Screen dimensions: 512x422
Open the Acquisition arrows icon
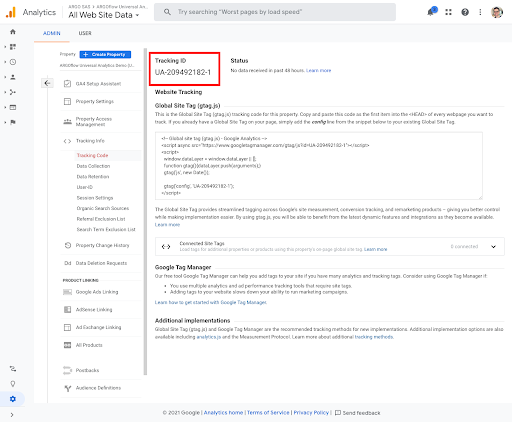click(x=13, y=92)
